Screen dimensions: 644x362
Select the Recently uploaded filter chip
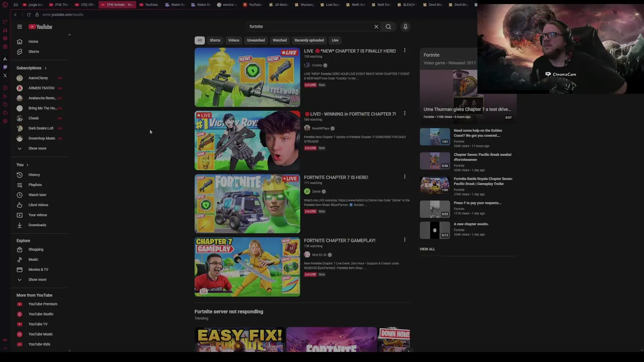click(x=309, y=40)
